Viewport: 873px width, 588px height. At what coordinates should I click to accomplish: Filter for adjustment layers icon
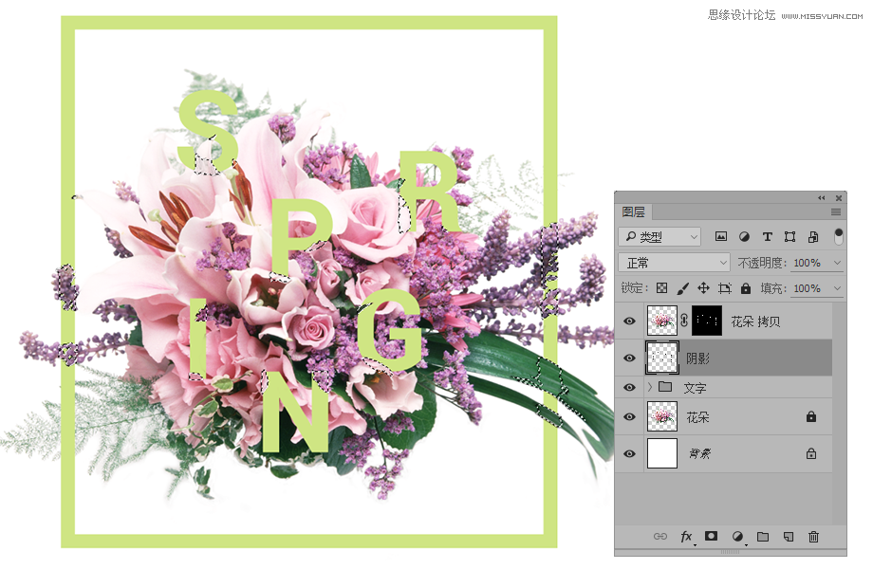[x=744, y=236]
